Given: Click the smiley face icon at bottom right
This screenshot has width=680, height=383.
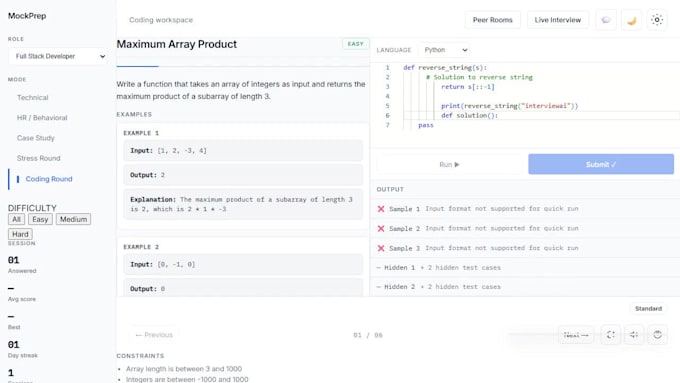Looking at the screenshot, I should [x=657, y=335].
